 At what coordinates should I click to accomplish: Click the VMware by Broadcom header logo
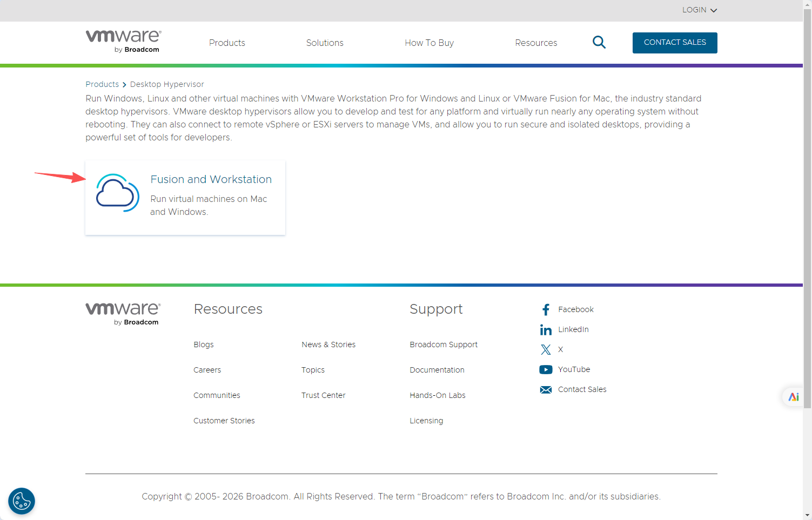[x=123, y=42]
